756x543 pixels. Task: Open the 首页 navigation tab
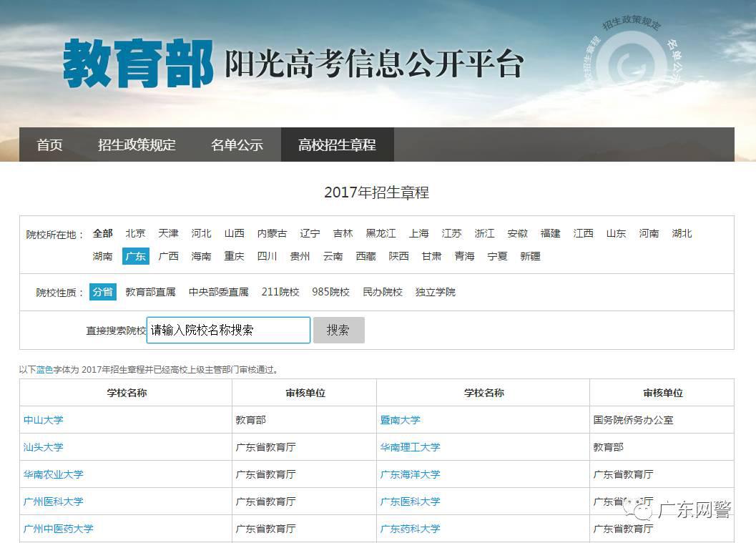click(x=49, y=145)
